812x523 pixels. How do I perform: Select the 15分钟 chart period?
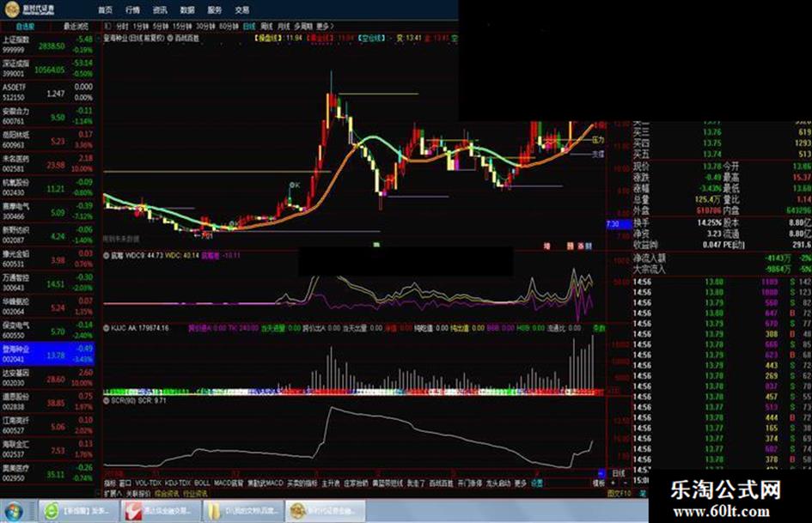click(182, 27)
